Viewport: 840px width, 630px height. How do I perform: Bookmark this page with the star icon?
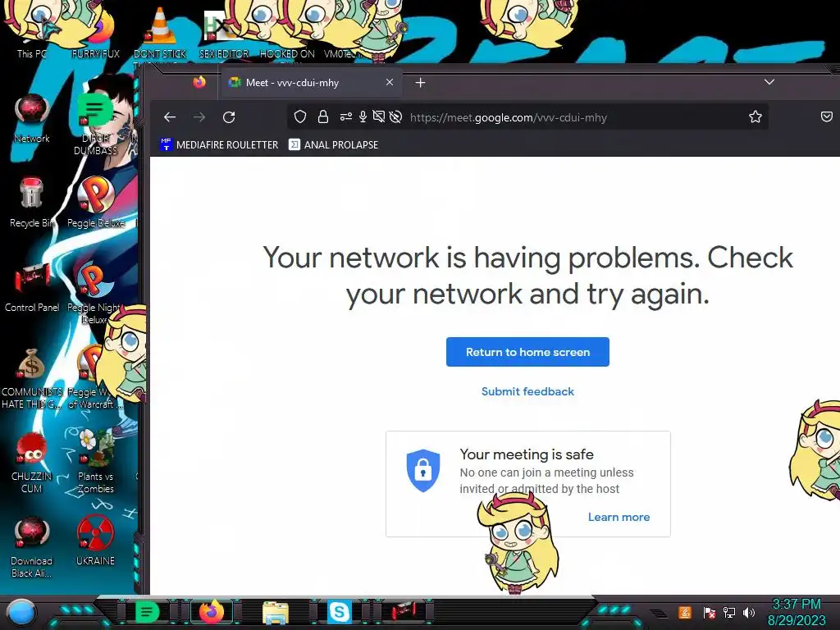tap(756, 116)
